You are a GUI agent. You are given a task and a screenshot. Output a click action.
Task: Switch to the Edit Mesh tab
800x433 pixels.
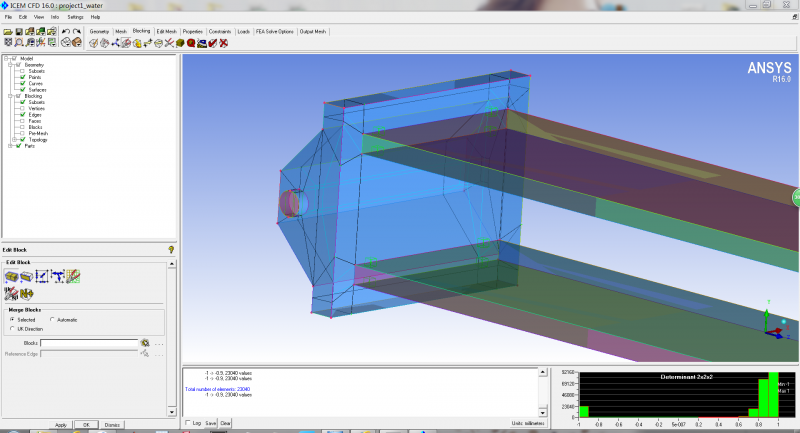tap(166, 31)
